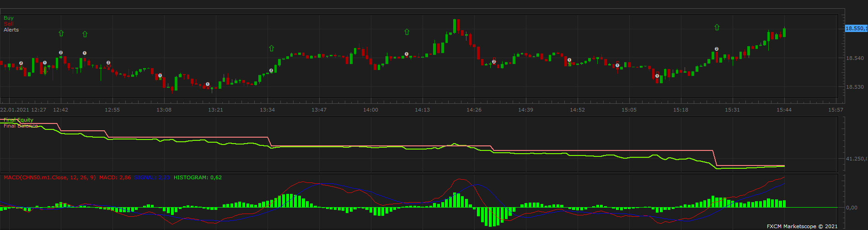Click the HISTOGRAM value label
This screenshot has height=230, width=868.
[x=198, y=177]
